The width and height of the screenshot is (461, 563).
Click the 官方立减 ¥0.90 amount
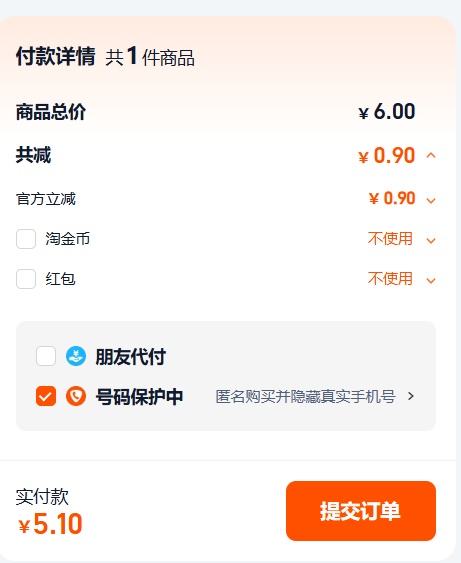(392, 198)
